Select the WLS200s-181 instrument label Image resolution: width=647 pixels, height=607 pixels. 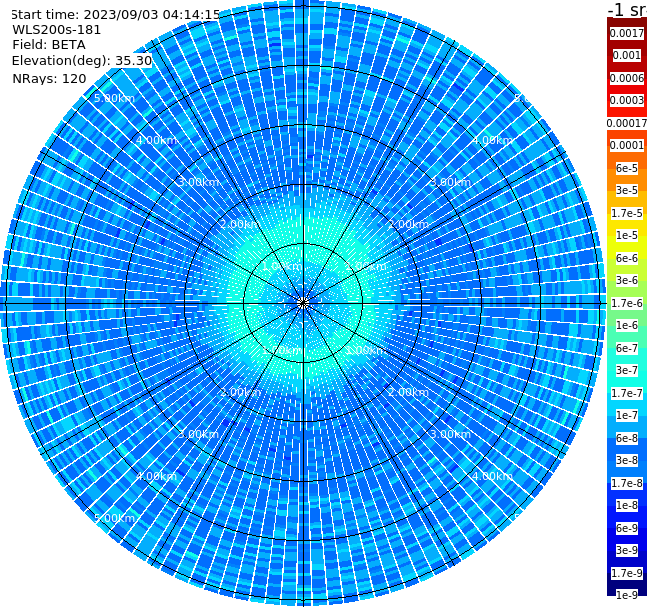57,30
